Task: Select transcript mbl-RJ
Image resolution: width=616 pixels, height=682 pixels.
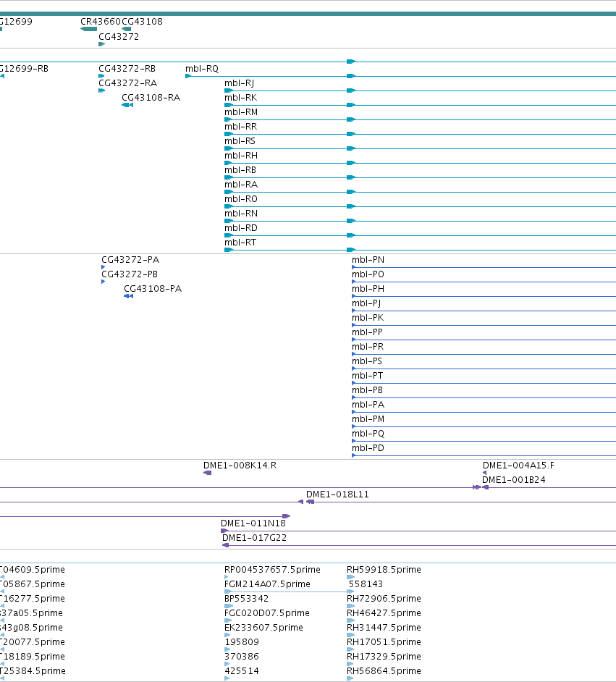Action: (239, 83)
